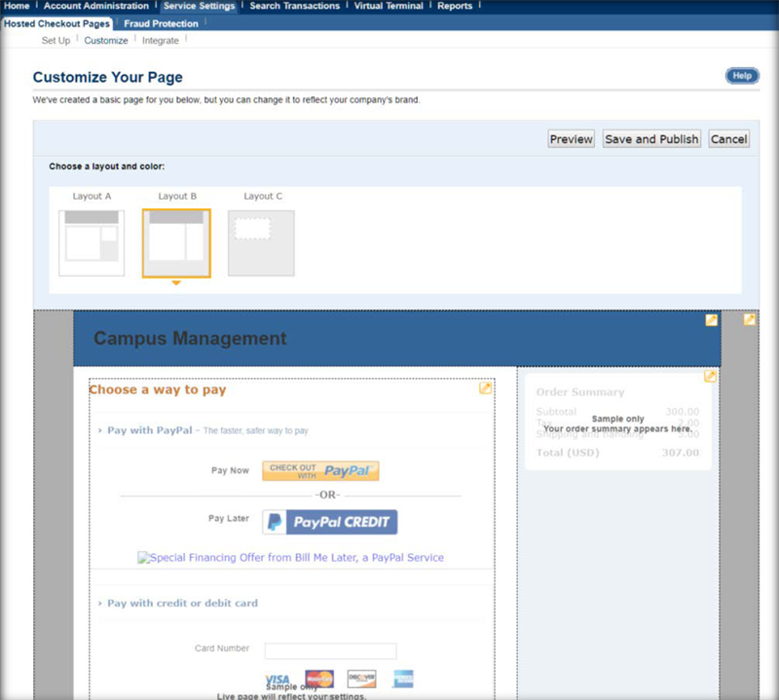
Task: Choose the Layout C thumbnail
Action: pyautogui.click(x=261, y=243)
